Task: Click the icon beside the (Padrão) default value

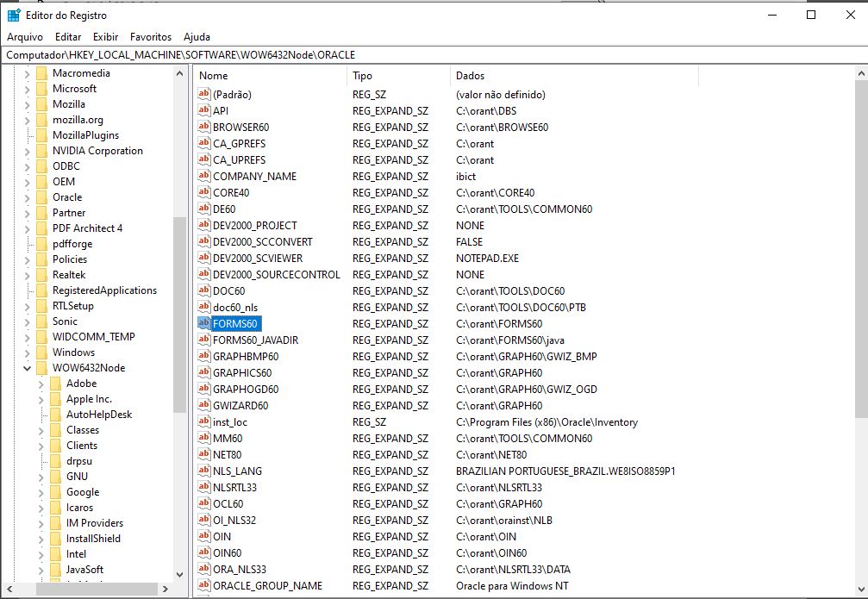Action: [204, 95]
